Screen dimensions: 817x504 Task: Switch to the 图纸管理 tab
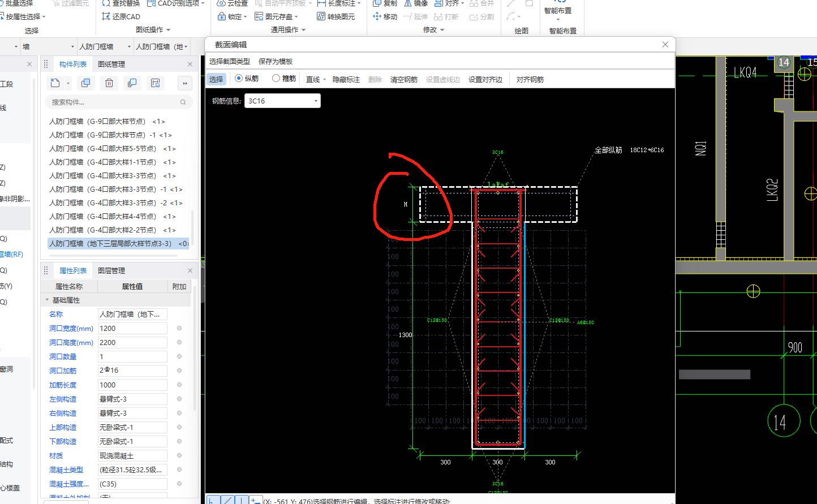111,64
